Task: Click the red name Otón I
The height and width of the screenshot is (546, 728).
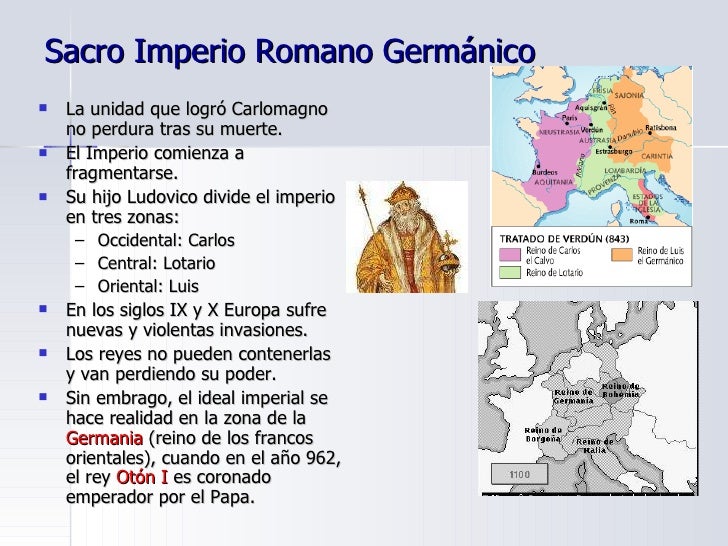Action: [x=142, y=477]
